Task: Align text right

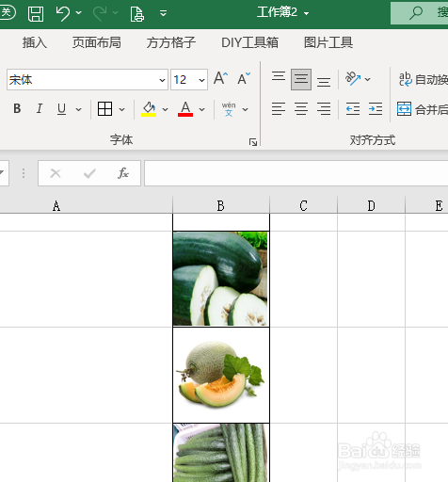Action: [324, 109]
